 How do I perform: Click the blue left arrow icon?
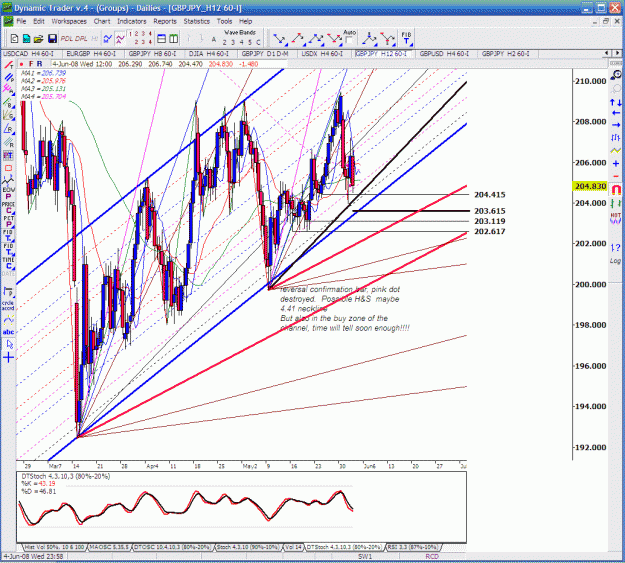point(615,113)
